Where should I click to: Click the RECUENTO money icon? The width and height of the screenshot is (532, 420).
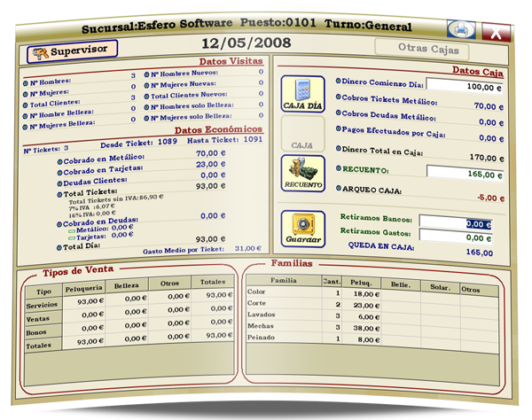[x=302, y=173]
